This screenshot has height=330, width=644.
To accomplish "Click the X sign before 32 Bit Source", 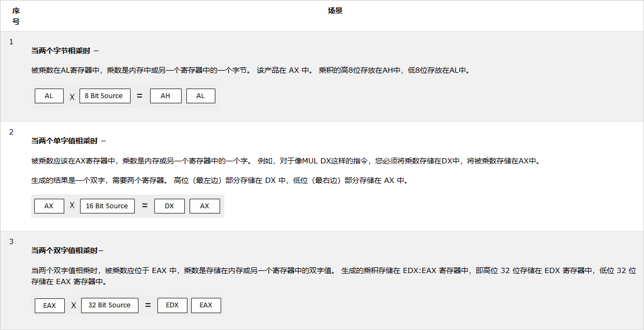I will coord(74,305).
